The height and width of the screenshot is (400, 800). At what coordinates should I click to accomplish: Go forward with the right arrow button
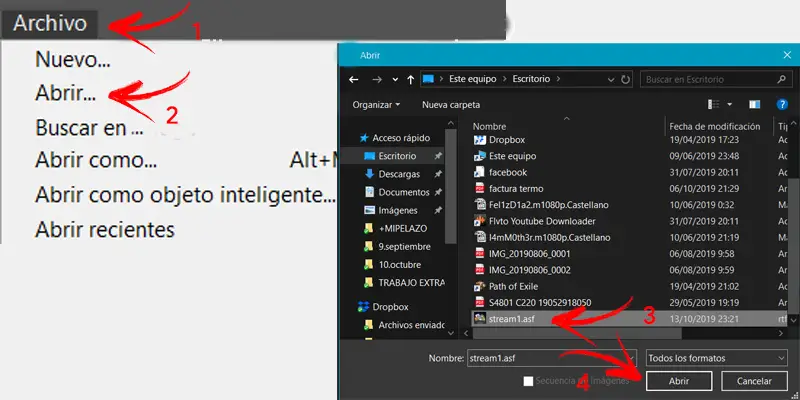click(x=377, y=80)
